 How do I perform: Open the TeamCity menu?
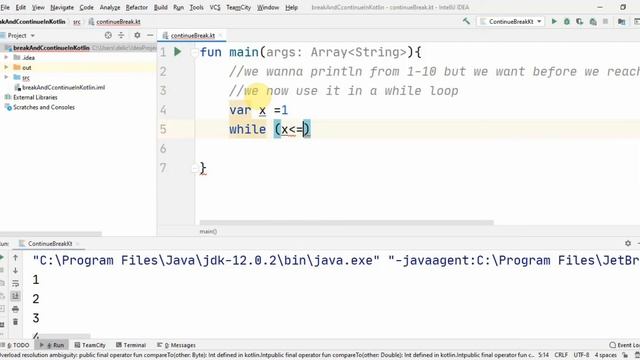click(238, 7)
